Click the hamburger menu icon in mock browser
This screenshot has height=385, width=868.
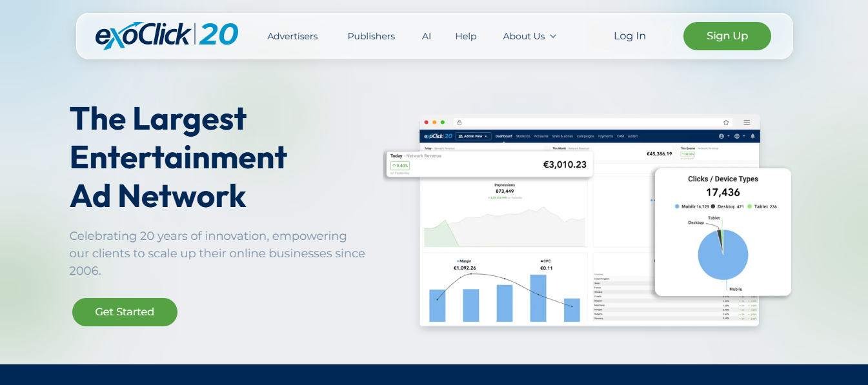pyautogui.click(x=747, y=122)
